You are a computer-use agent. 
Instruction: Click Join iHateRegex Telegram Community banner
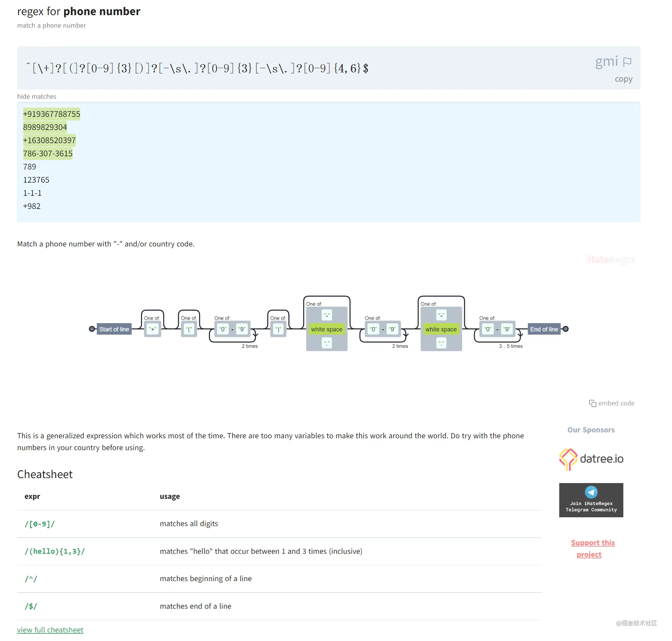[x=591, y=506]
